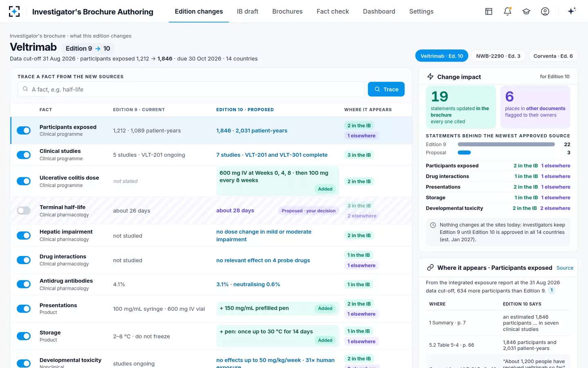Focus the 'A fact, e.g. half-life' trace field
The image size is (588, 368).
pyautogui.click(x=191, y=89)
